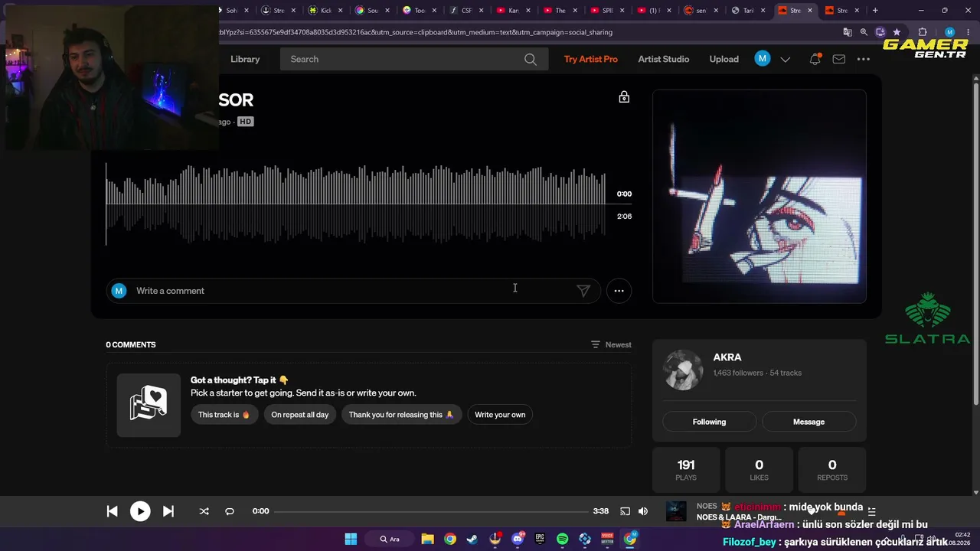Click the Windows taskbar search box
This screenshot has width=980, height=551.
(390, 539)
